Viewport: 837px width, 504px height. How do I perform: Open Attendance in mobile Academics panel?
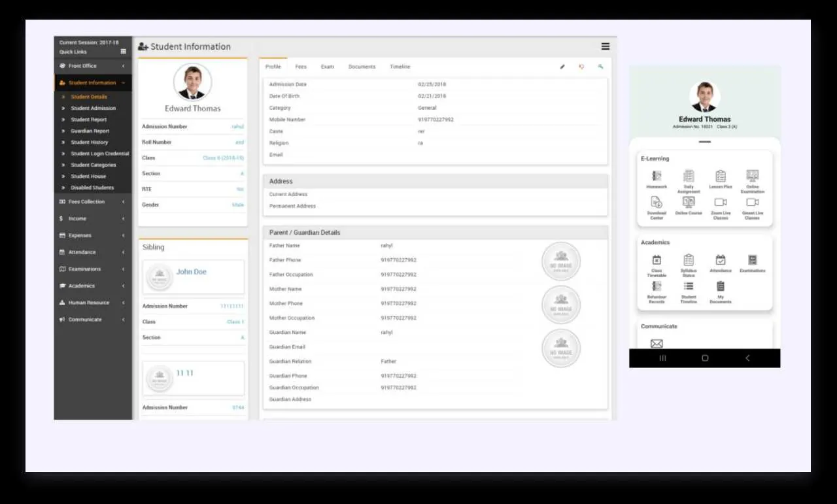[x=721, y=263]
